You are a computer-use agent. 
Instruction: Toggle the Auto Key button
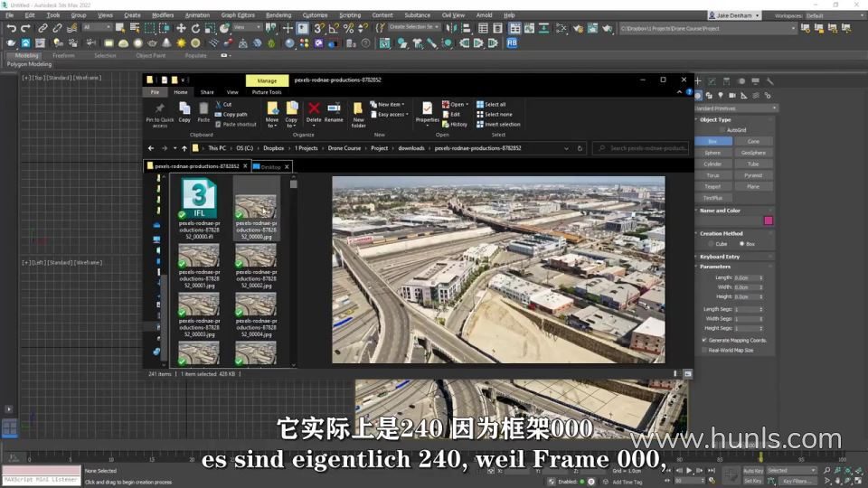point(752,471)
